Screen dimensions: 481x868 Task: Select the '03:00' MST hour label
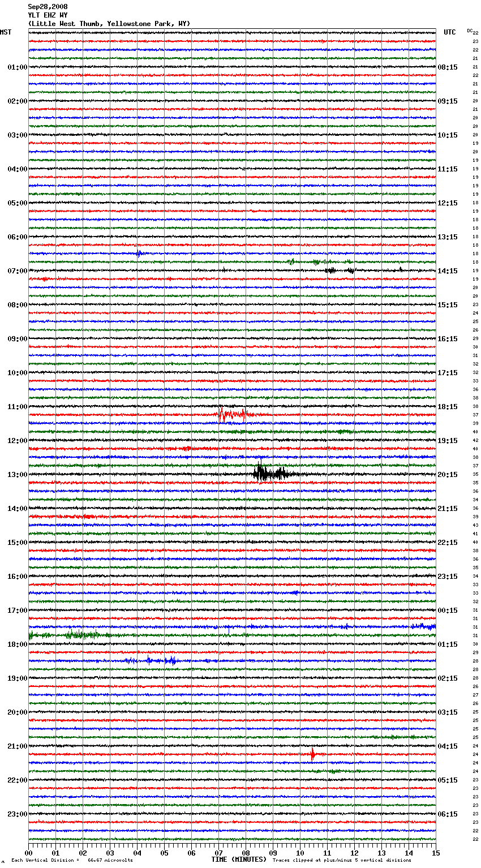pyautogui.click(x=18, y=135)
